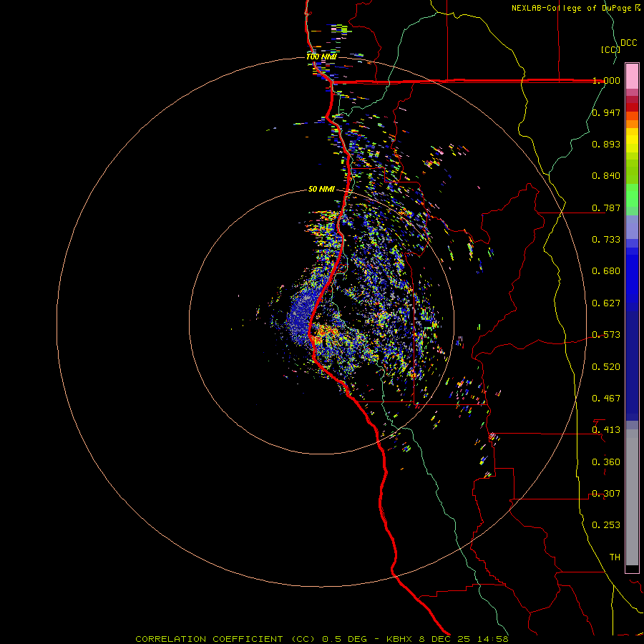Click the 100 NMI range ring label

321,57
